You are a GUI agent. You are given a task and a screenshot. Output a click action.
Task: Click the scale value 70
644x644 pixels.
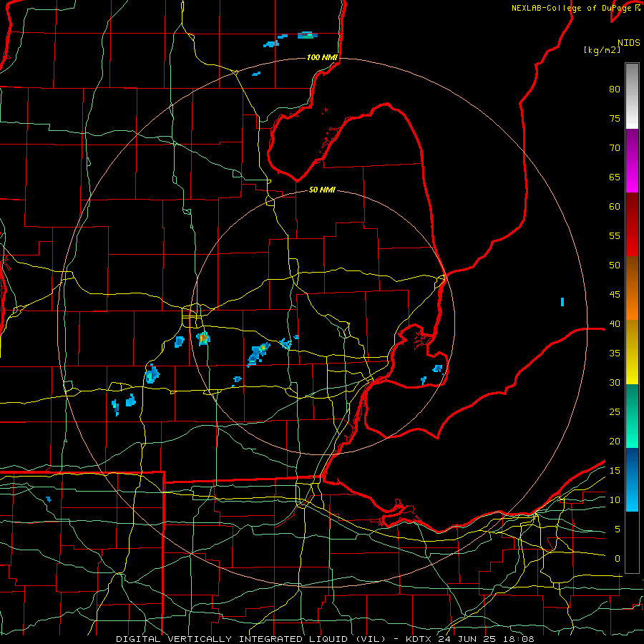615,148
